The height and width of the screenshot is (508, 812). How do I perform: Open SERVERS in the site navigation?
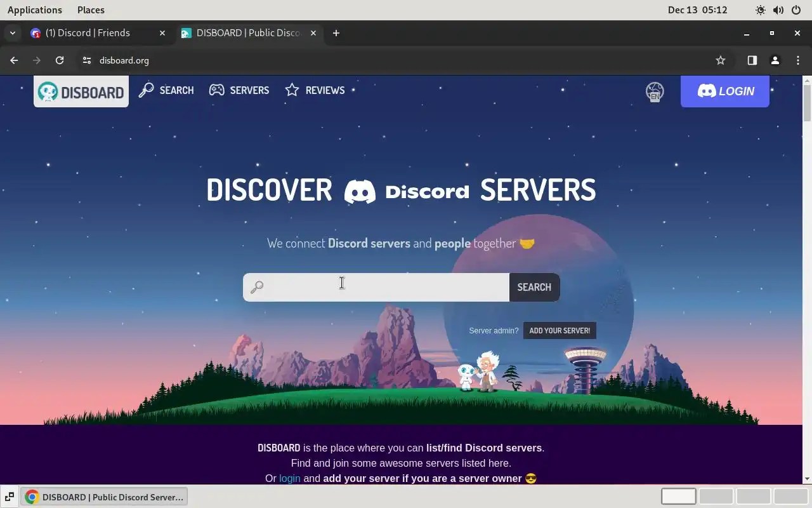pos(239,90)
